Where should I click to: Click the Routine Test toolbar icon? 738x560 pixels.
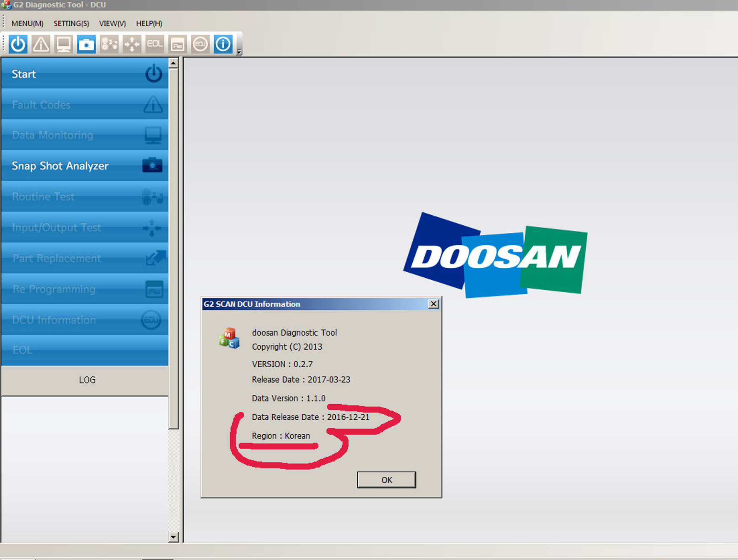[109, 44]
